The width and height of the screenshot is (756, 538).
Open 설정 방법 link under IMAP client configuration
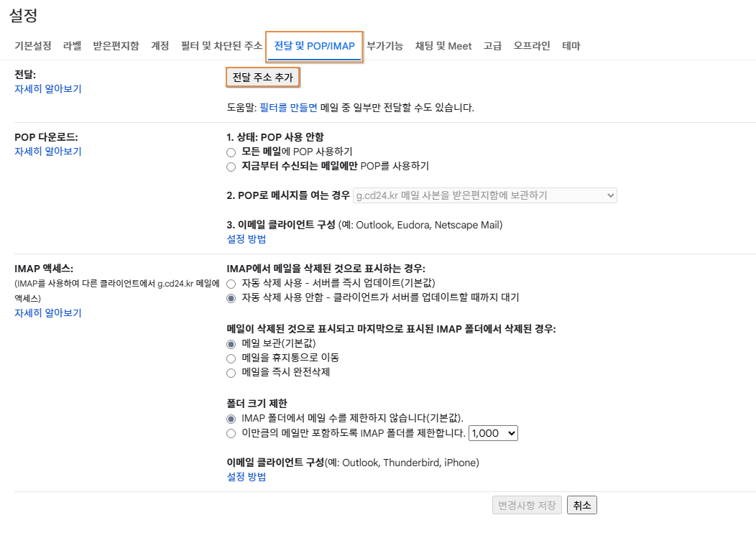pyautogui.click(x=246, y=477)
